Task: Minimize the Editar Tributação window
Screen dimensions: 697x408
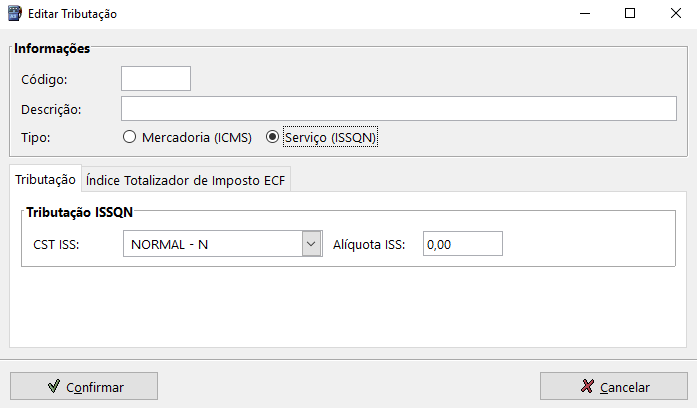Action: (x=585, y=14)
